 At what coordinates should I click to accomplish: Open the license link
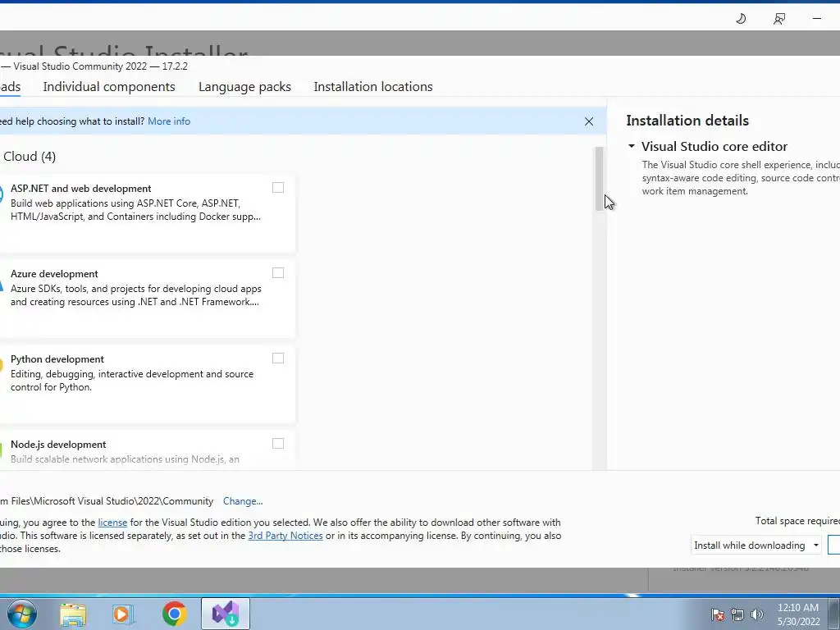[112, 523]
